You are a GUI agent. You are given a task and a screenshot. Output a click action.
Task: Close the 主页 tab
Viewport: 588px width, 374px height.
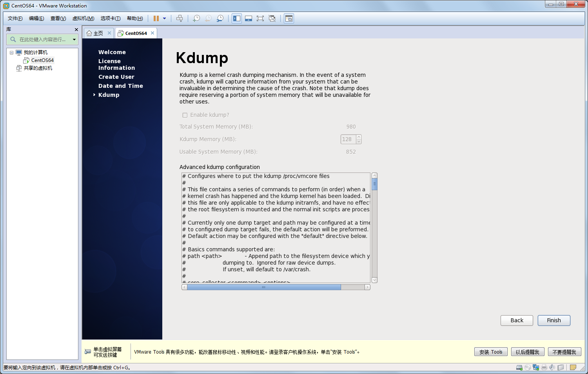click(x=109, y=33)
